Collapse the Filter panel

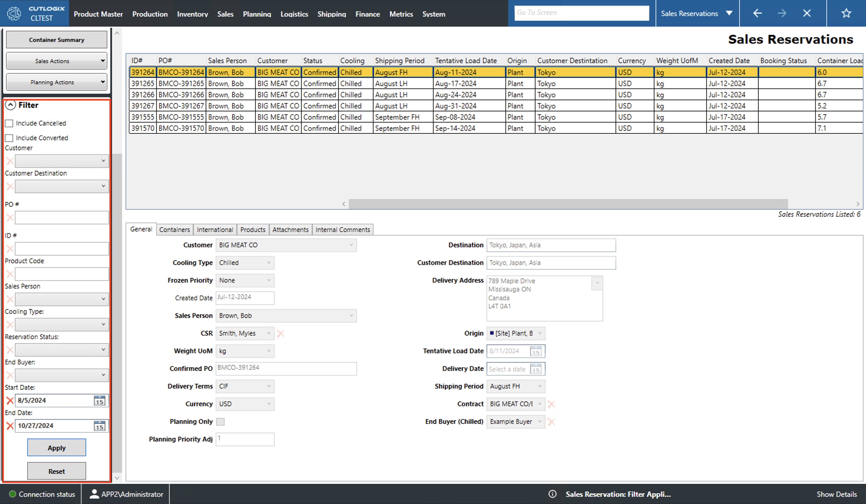(11, 105)
